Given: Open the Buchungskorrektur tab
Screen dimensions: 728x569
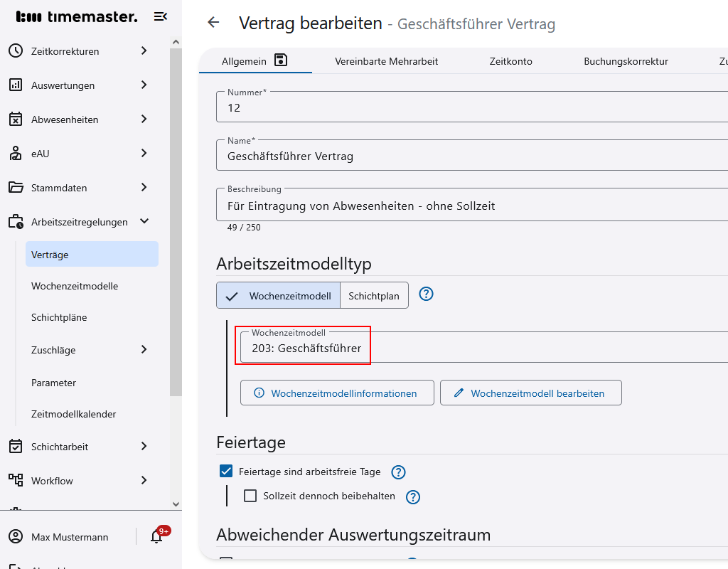Looking at the screenshot, I should 626,61.
